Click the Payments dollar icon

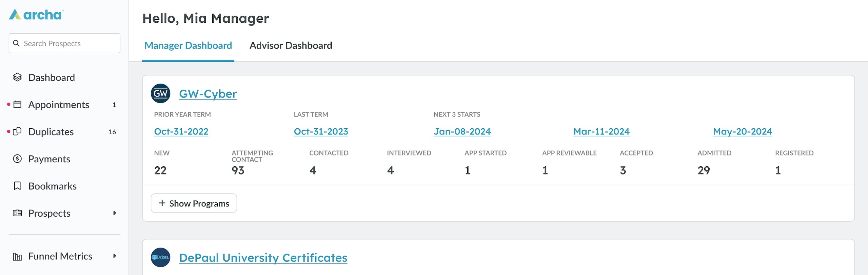[17, 159]
